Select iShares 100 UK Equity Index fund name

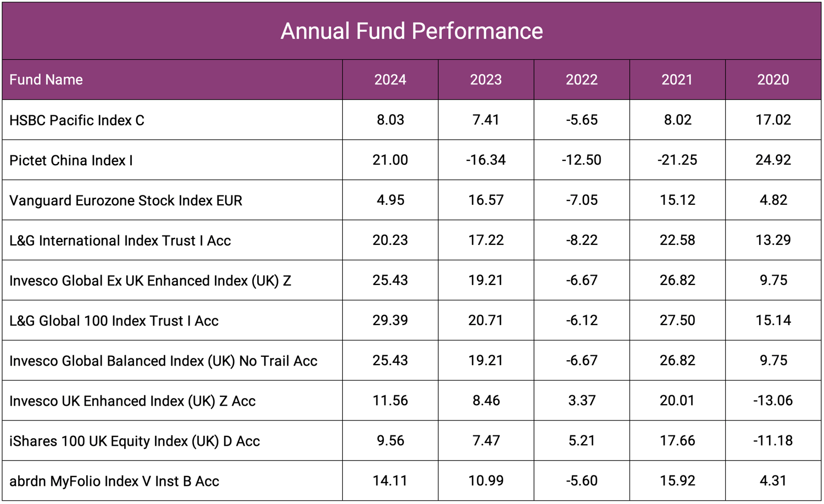point(135,441)
